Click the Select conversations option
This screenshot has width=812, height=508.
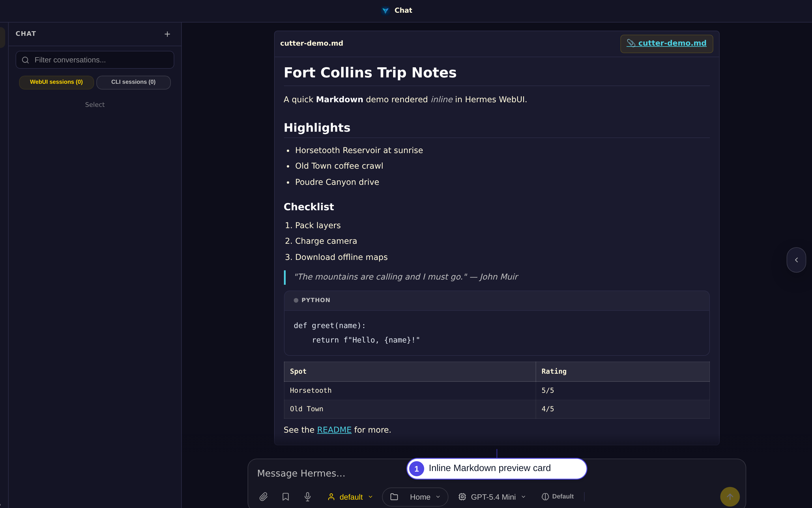[x=95, y=105]
